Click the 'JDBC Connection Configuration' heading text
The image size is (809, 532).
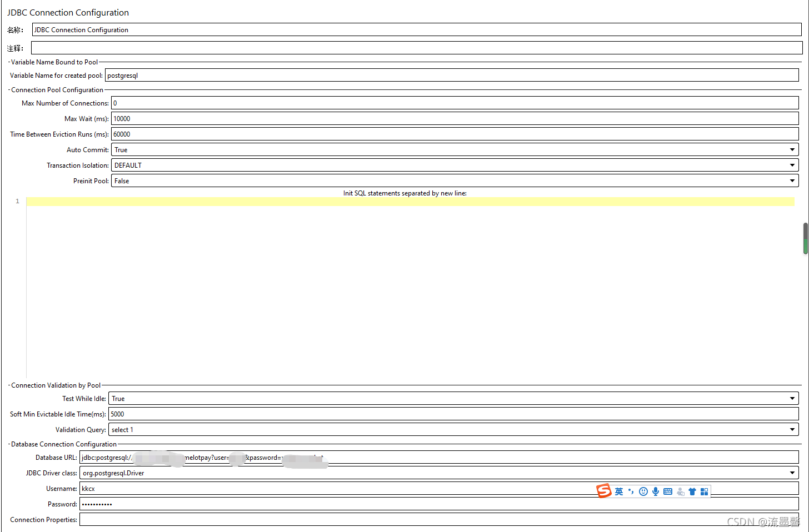[x=68, y=13]
